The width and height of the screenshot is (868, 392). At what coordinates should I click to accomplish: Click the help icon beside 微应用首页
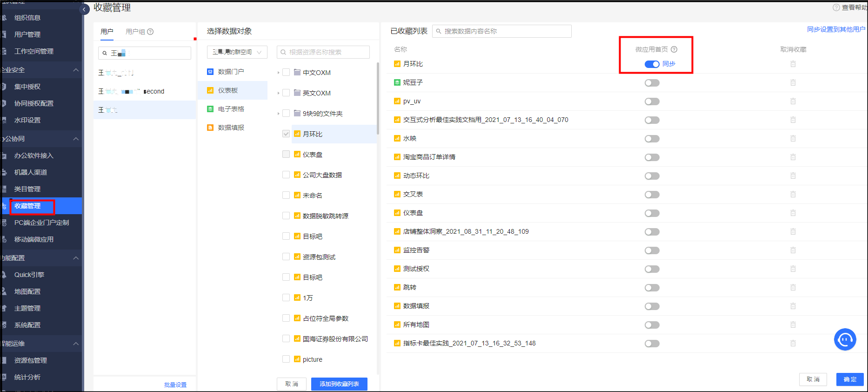[x=674, y=49]
